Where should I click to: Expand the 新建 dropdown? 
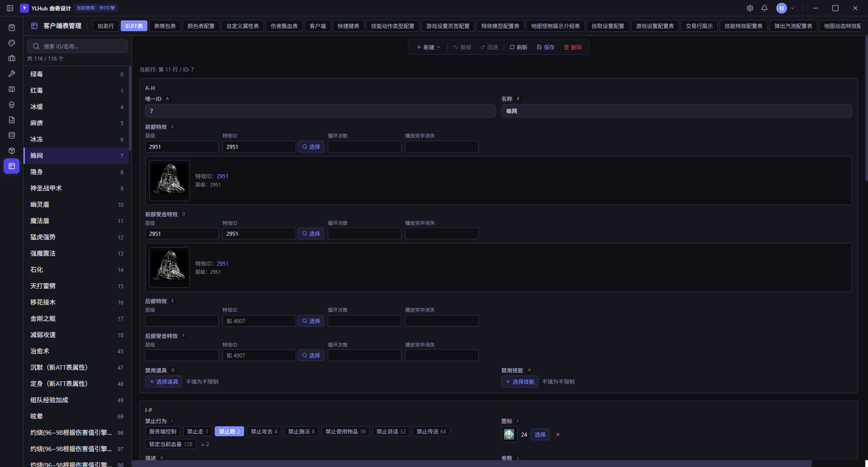coord(428,47)
